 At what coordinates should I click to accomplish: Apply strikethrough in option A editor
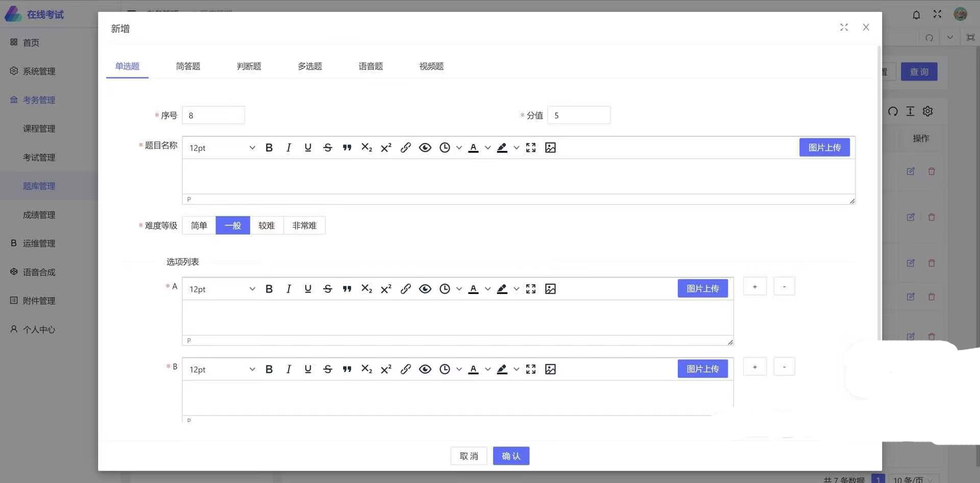[328, 289]
